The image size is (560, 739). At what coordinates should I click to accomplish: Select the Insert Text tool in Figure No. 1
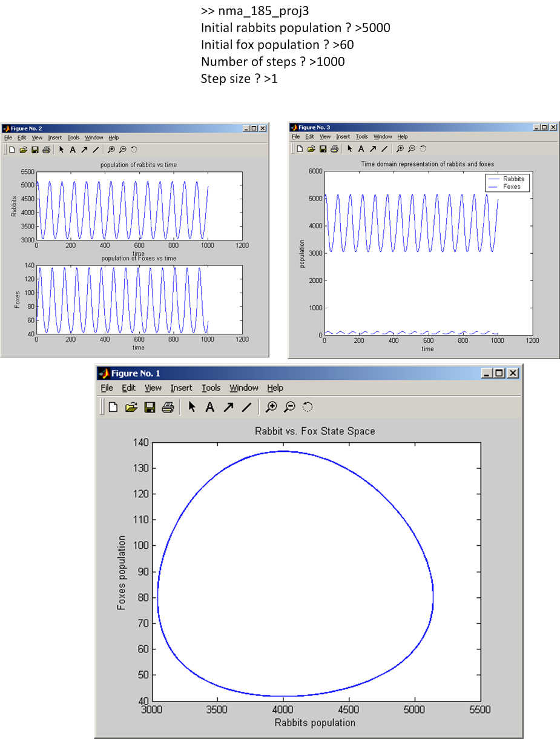click(209, 407)
